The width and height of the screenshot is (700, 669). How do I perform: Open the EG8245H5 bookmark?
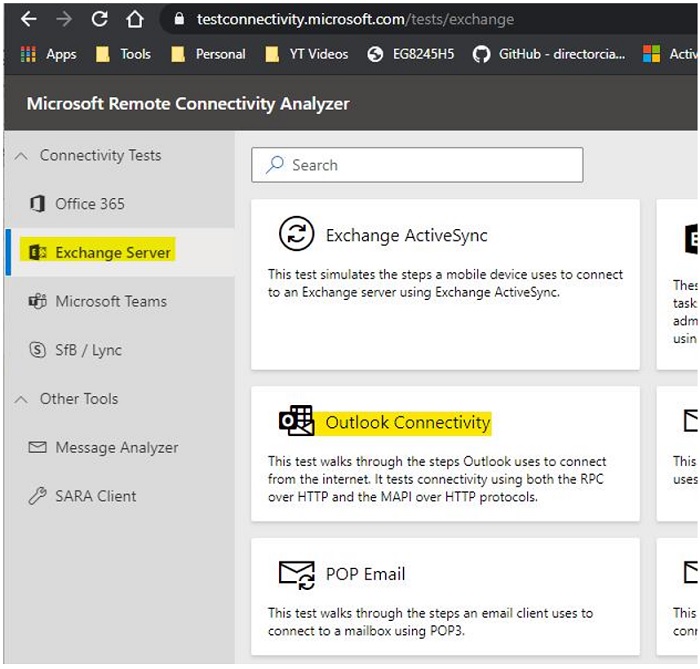tap(411, 54)
